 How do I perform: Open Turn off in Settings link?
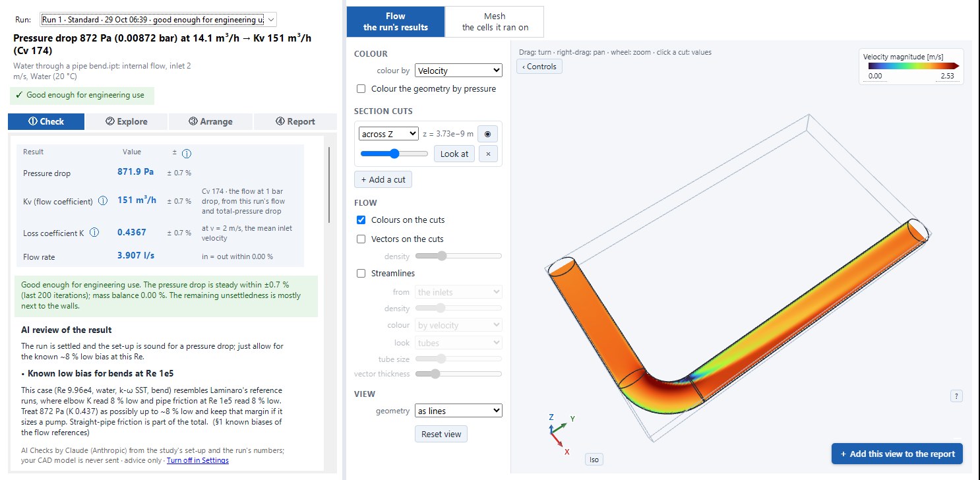point(198,460)
